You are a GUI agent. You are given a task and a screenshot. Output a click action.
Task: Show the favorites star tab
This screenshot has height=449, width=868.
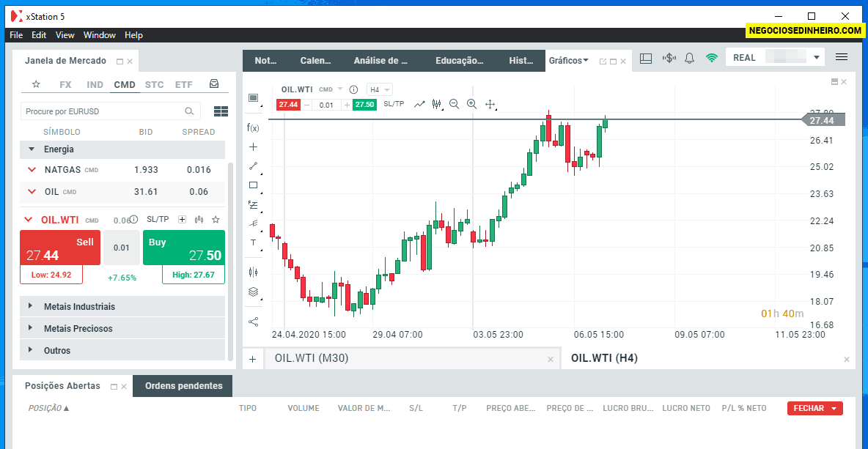[x=36, y=85]
